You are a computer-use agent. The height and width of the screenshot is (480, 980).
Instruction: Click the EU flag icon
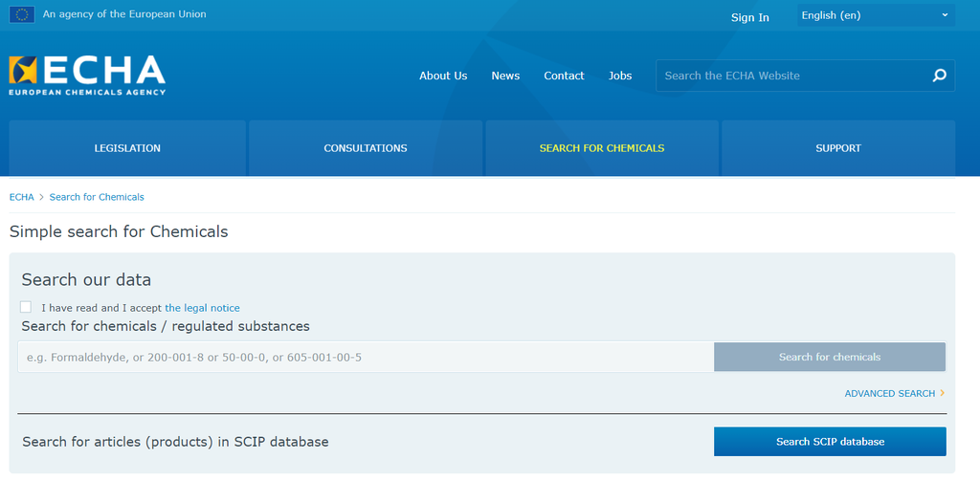tap(22, 14)
